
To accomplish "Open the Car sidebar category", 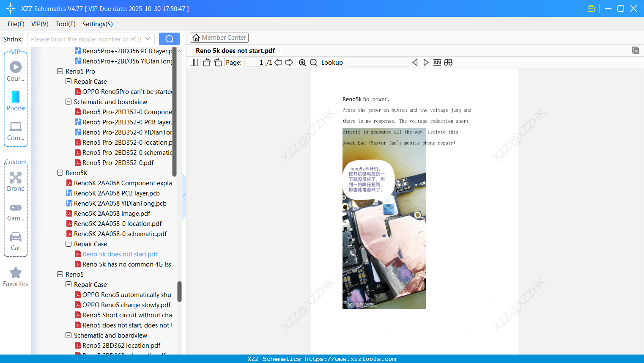I will 16,241.
